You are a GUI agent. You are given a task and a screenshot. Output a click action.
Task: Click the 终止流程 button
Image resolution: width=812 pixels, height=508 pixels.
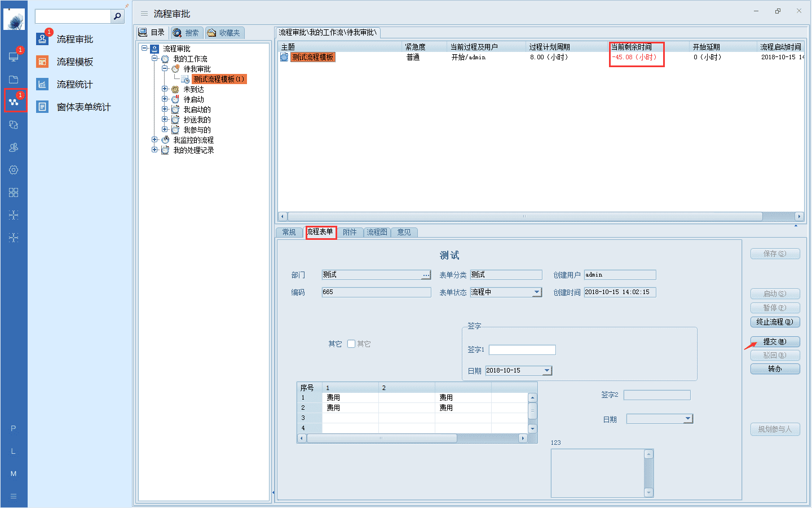coord(775,322)
